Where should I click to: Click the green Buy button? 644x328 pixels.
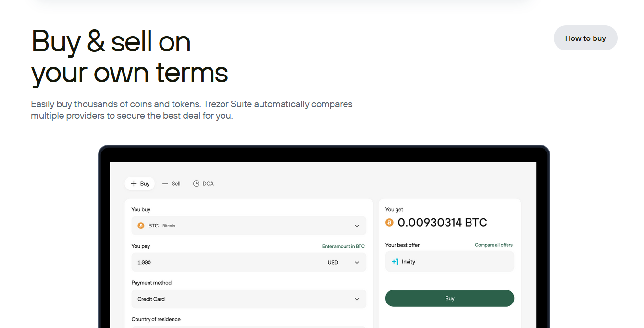[x=450, y=298]
